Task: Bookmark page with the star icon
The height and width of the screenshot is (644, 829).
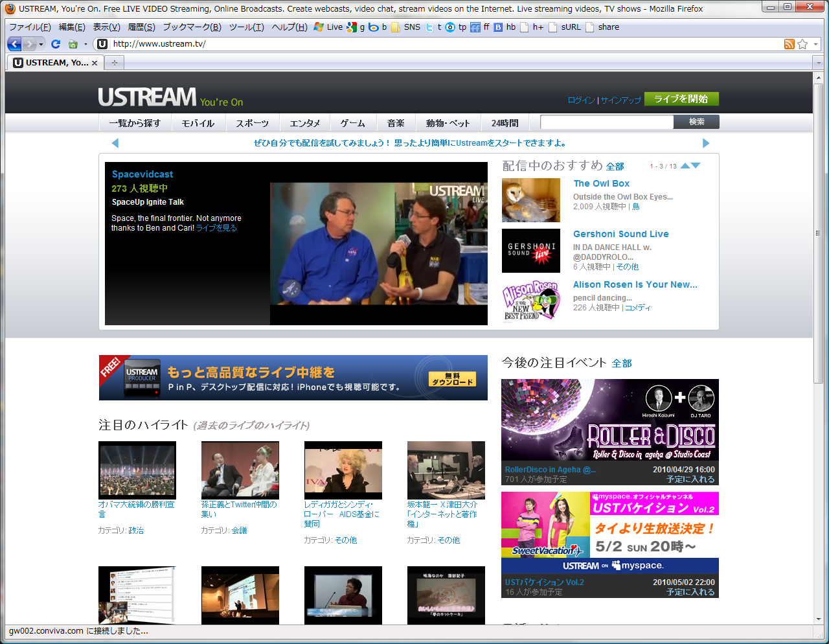Action: pos(802,44)
